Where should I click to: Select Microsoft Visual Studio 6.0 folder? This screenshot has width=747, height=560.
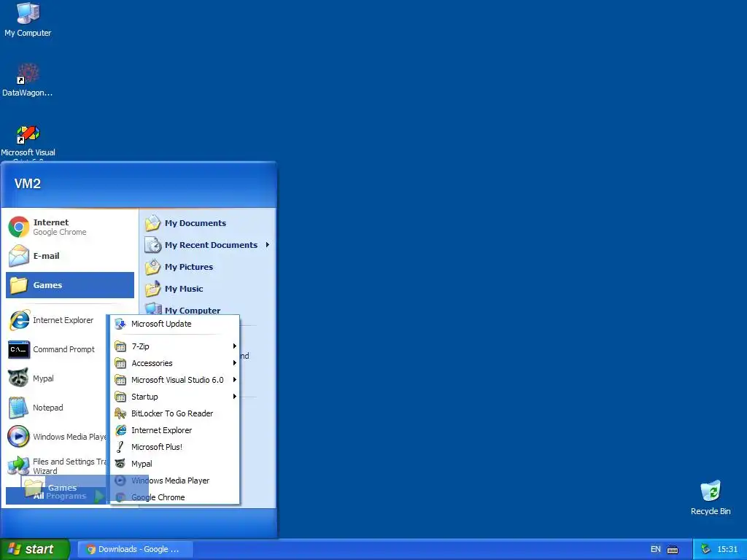[x=175, y=379]
